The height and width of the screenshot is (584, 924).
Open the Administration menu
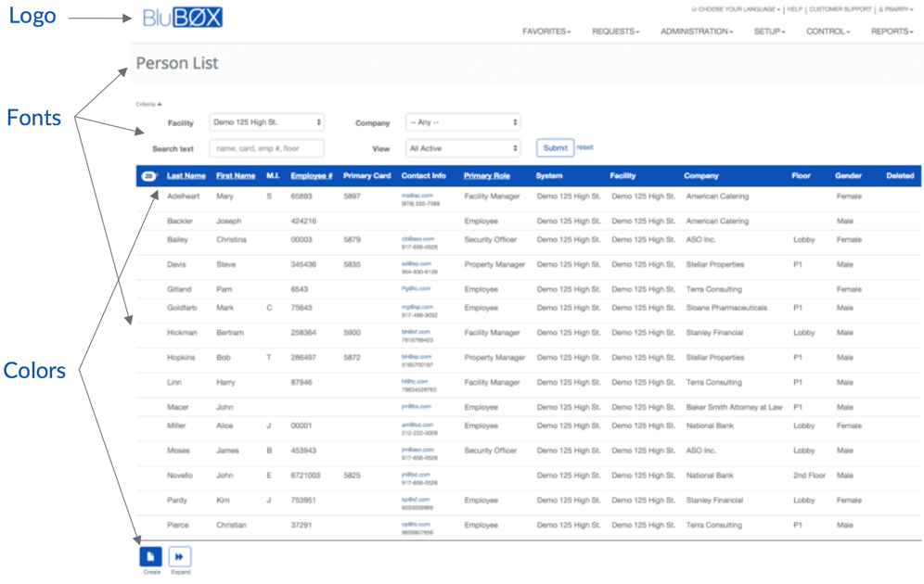(x=696, y=32)
